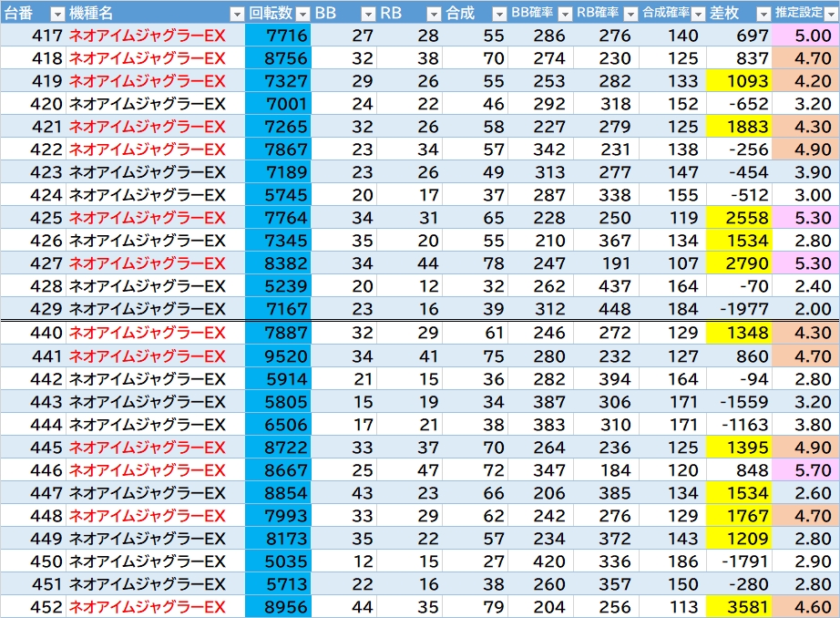The height and width of the screenshot is (618, 840).
Task: Click the orange 4.90 cell in row 445
Action: 804,448
